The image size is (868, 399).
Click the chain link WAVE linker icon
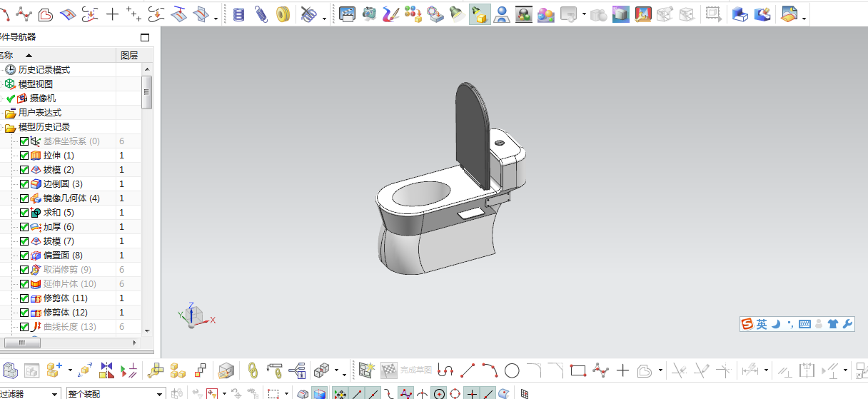pyautogui.click(x=252, y=370)
